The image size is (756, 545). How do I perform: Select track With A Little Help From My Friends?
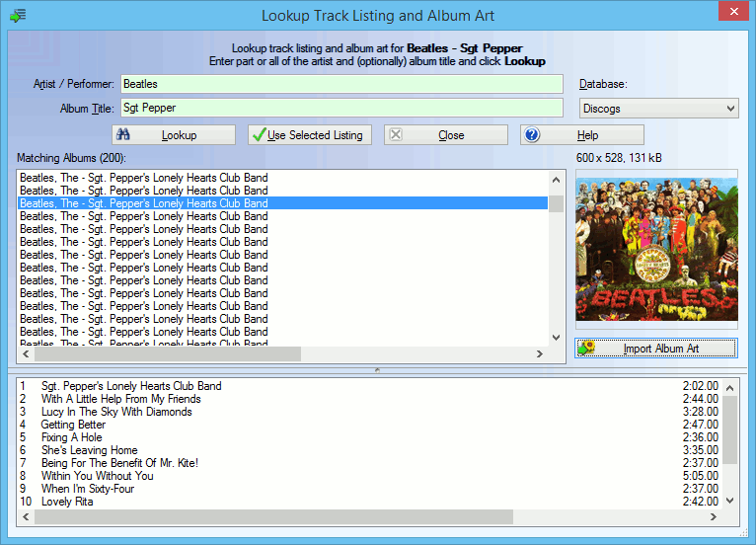coord(369,399)
